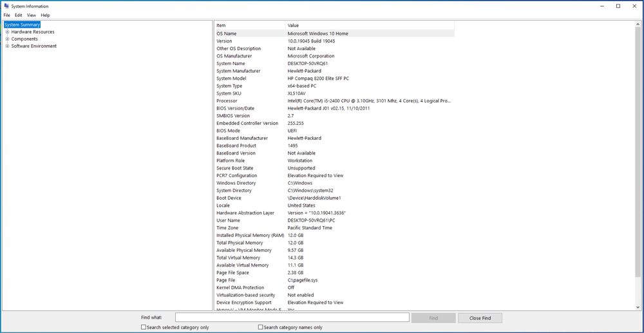Select the Software Environment tree item
The image size is (644, 333).
pos(34,46)
